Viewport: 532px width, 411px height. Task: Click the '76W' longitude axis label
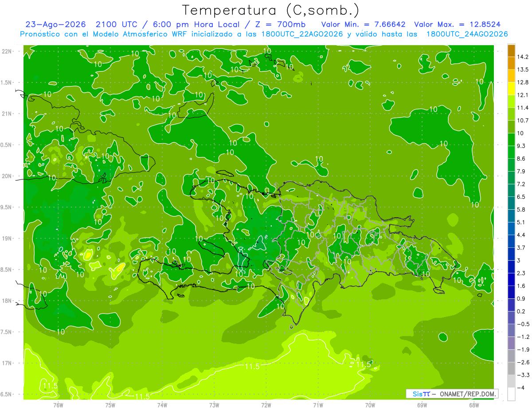58,405
